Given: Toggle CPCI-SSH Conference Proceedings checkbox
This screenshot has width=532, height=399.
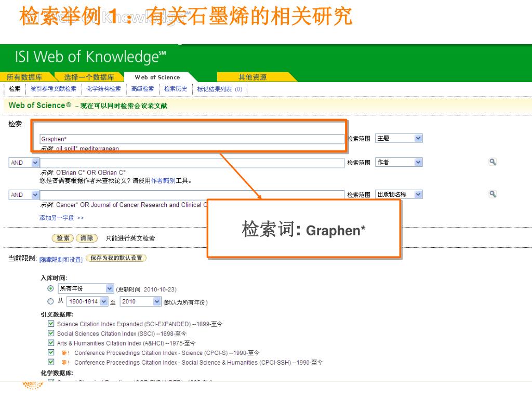Looking at the screenshot, I should tap(51, 362).
